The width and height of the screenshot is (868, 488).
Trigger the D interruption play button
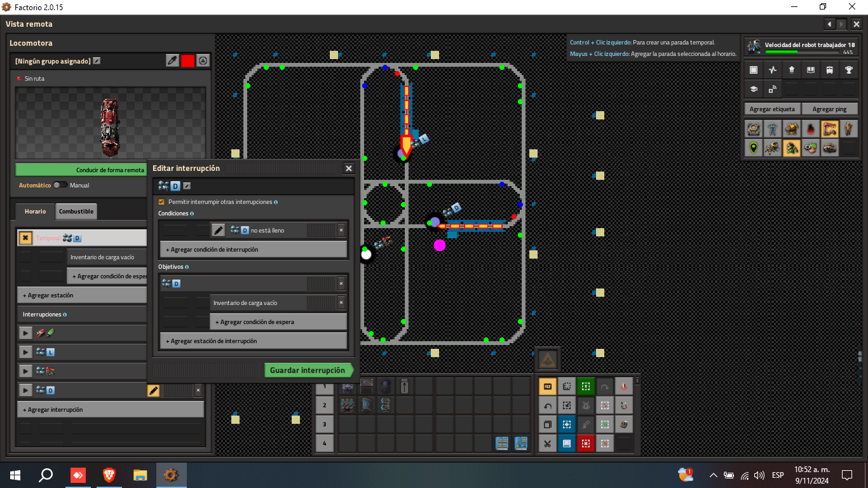[x=25, y=390]
